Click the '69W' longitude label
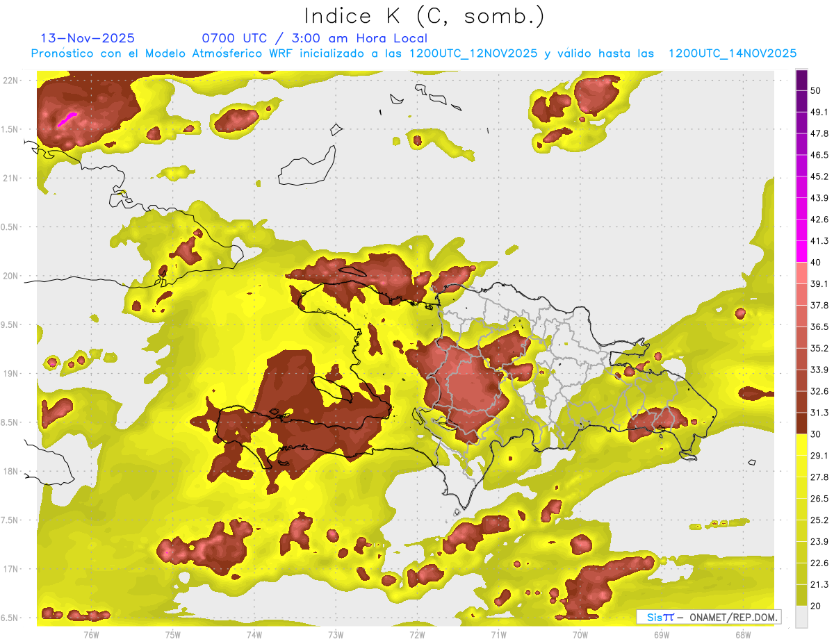This screenshot has height=644, width=834. click(662, 635)
